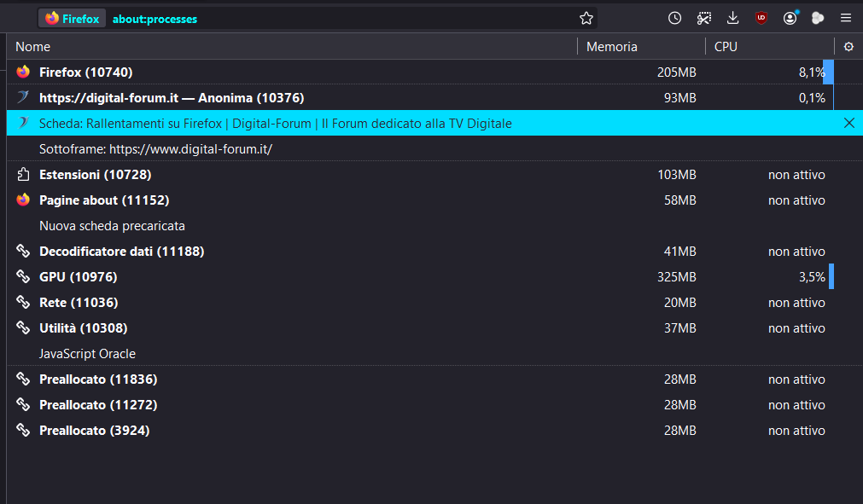Open the uBlock Origin shield icon

tap(761, 18)
